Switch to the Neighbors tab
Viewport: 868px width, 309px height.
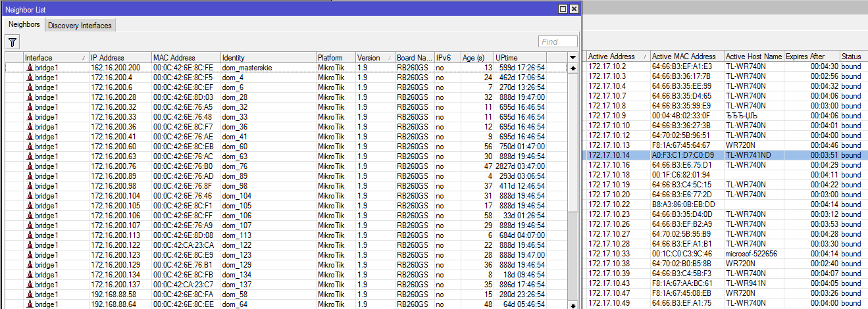click(x=24, y=24)
